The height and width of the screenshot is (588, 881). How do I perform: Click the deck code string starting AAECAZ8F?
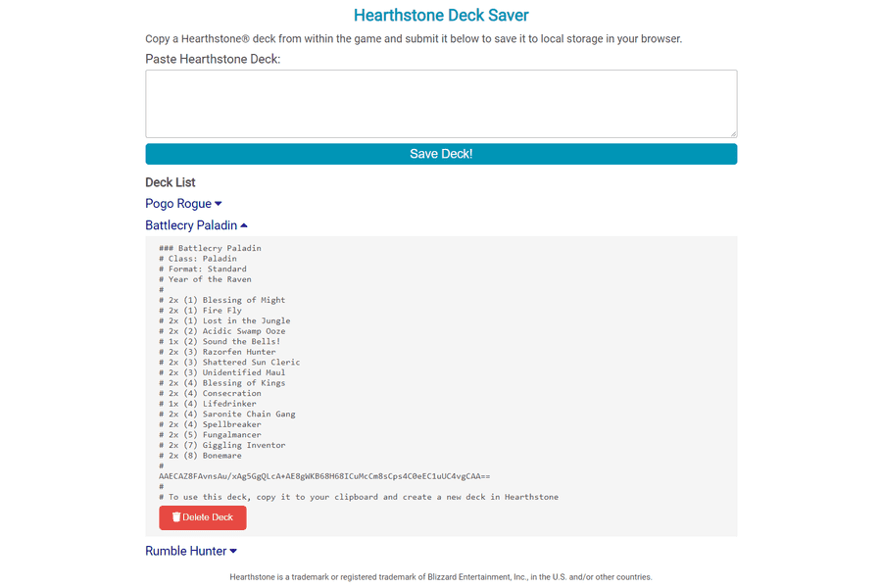click(x=324, y=476)
